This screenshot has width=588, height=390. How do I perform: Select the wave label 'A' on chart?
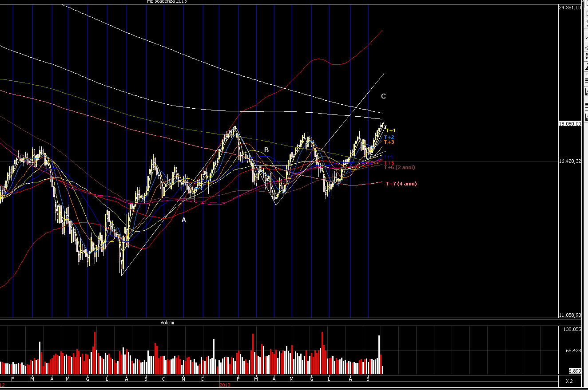click(184, 220)
